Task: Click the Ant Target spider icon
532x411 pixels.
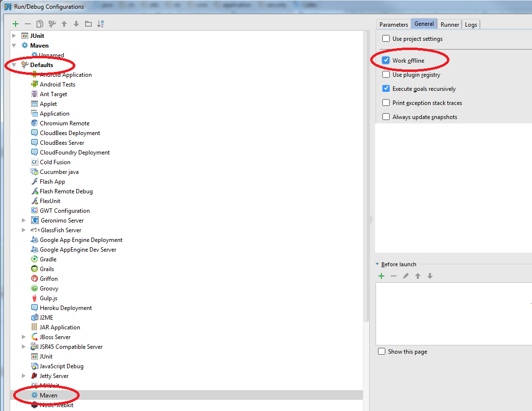Action: pyautogui.click(x=34, y=94)
